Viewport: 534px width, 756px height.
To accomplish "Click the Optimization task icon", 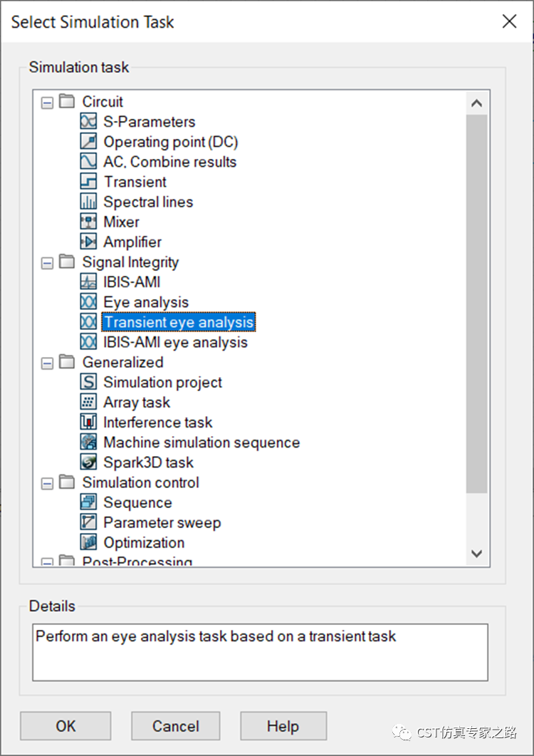I will tap(88, 542).
